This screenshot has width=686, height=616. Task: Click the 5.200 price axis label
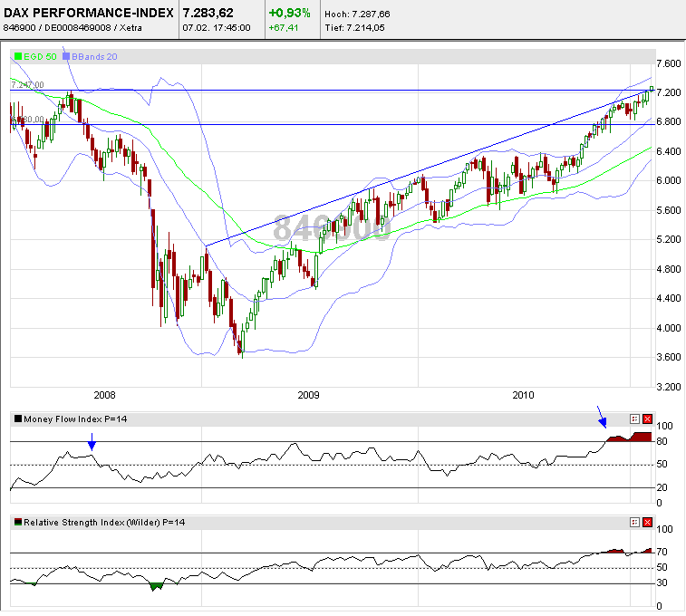coord(669,239)
